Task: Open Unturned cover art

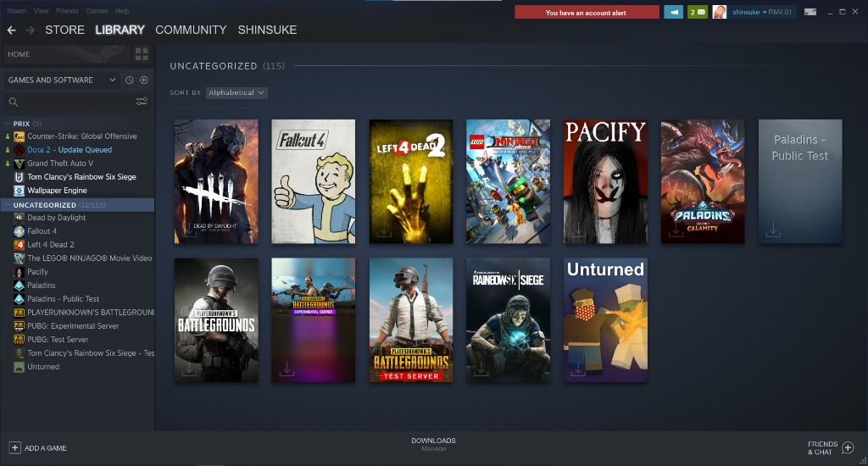Action: coord(605,320)
